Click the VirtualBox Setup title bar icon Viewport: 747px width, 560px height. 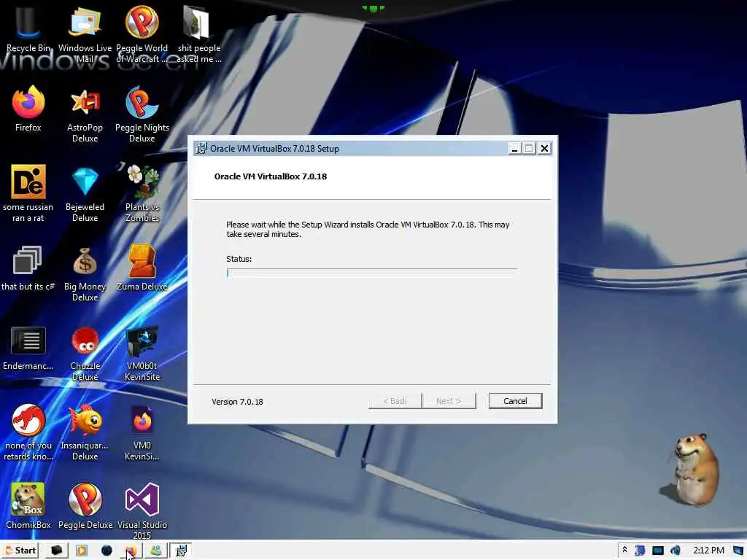pyautogui.click(x=201, y=148)
